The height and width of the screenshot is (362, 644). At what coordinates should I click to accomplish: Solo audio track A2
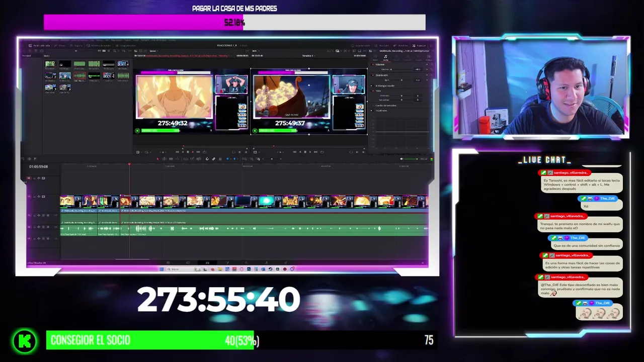43,227
